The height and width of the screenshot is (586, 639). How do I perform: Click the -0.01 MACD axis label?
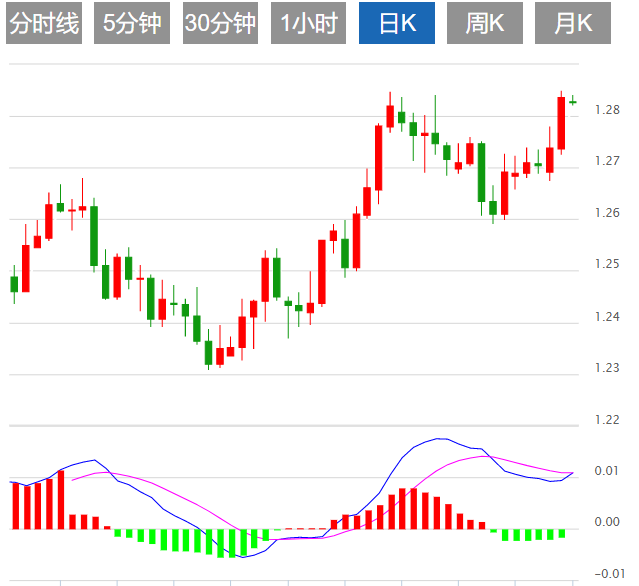(x=610, y=574)
